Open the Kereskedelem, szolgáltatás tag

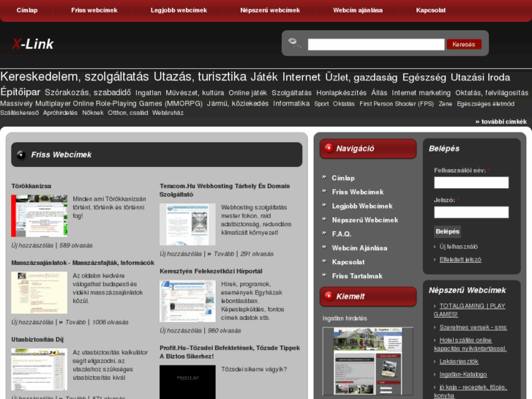tap(75, 77)
